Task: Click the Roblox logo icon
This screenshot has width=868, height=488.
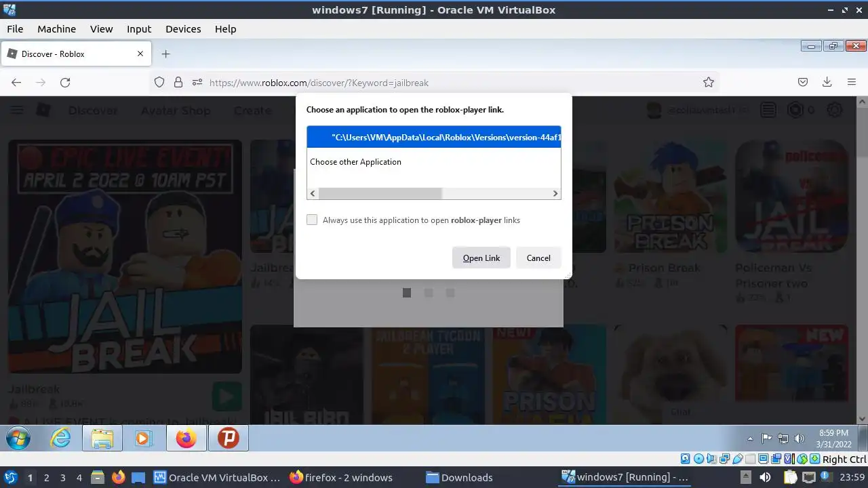Action: coord(43,110)
